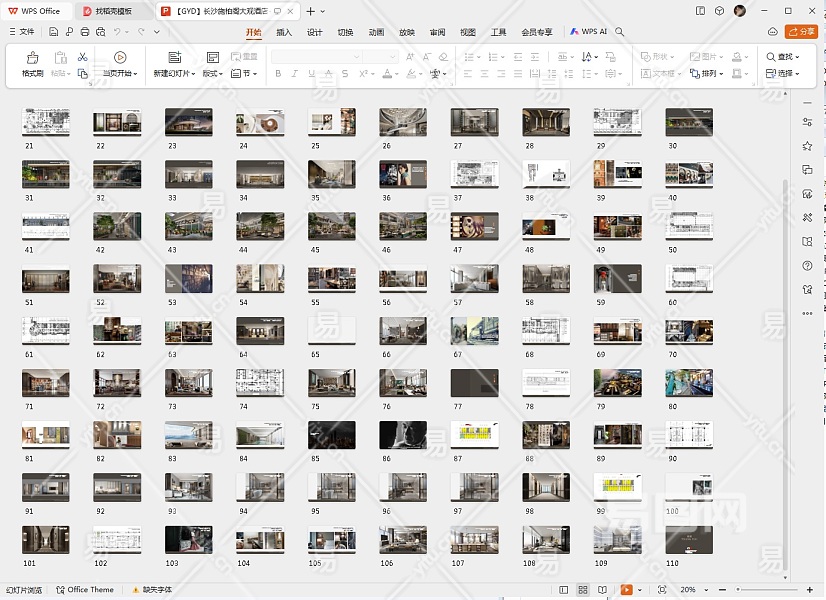The width and height of the screenshot is (826, 600).
Task: Select slide thumbnail number 36
Action: click(402, 174)
